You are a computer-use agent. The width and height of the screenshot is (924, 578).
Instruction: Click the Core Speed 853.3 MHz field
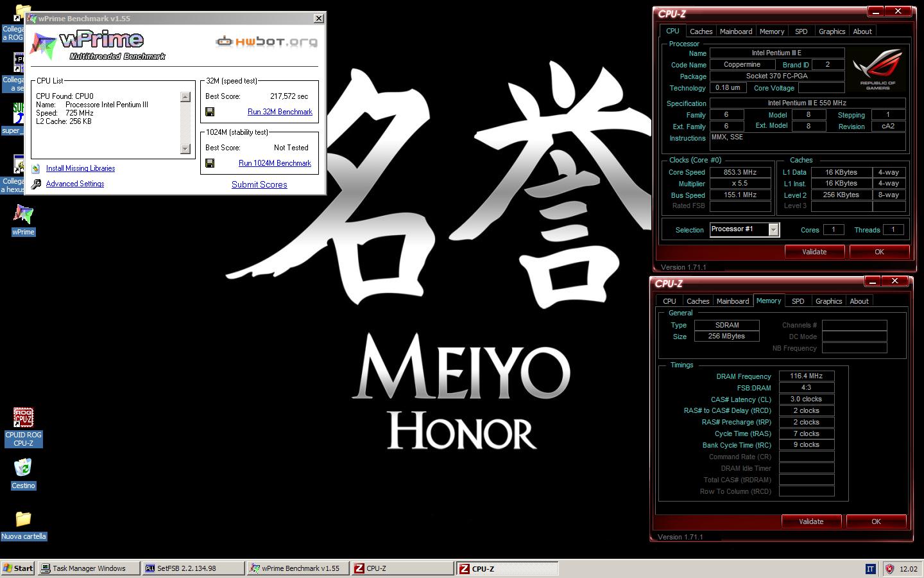click(740, 172)
